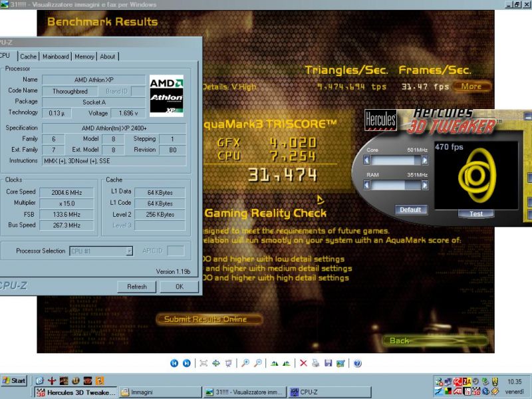532x399 pixels.
Task: Launch Unreal 'U' quick launch icon
Action: 75,380
